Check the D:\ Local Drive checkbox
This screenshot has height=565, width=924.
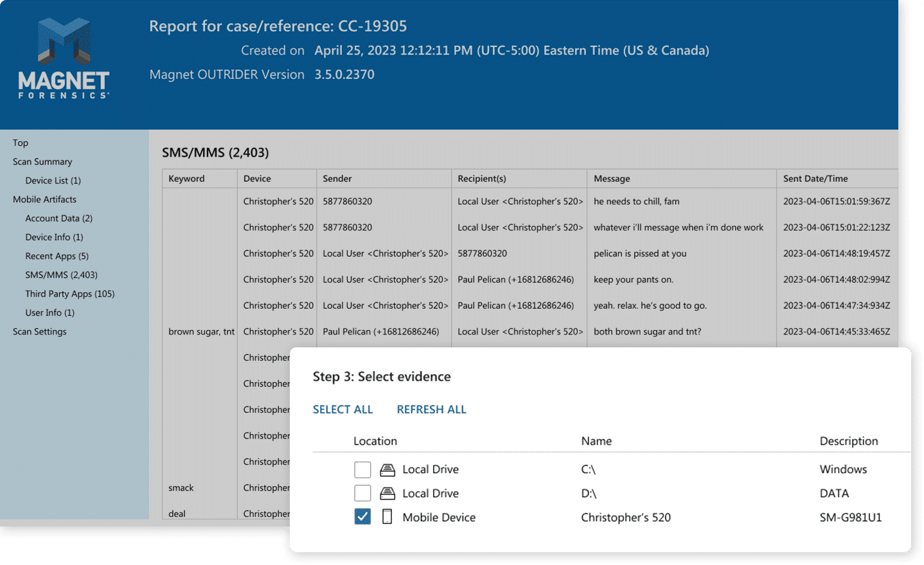click(x=362, y=494)
